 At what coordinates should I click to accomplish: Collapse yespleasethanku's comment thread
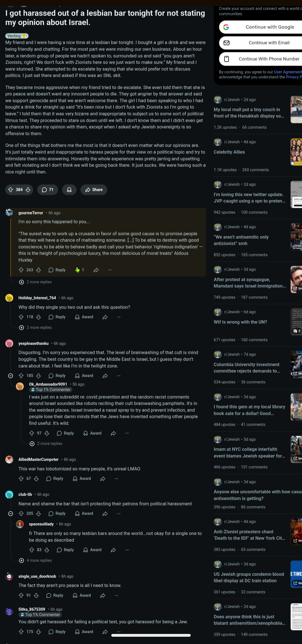pos(11,376)
